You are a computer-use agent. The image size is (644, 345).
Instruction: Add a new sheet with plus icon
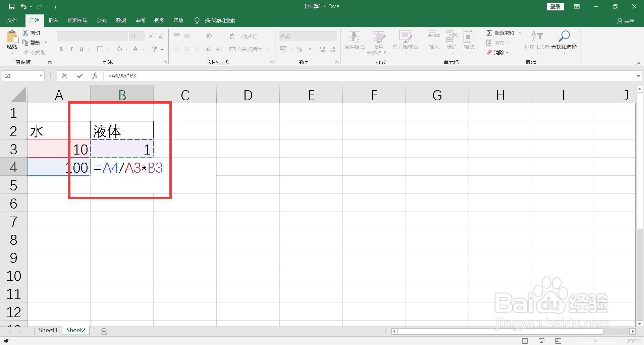104,331
